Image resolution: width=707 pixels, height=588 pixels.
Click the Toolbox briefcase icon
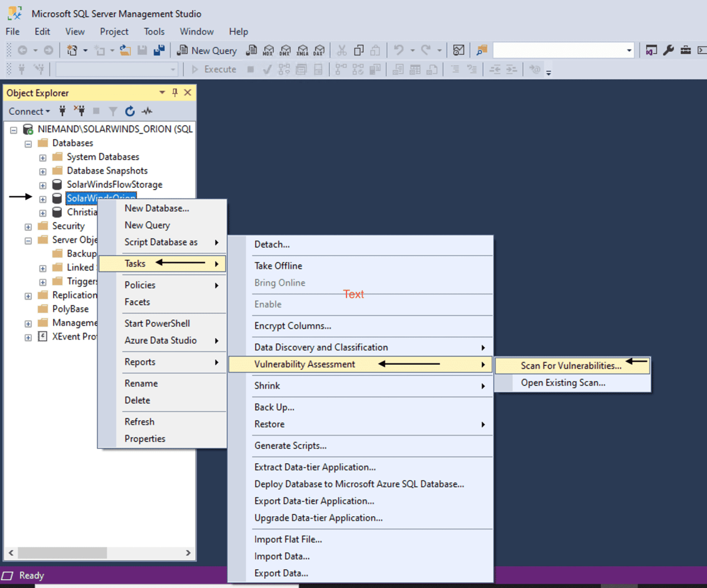(x=685, y=51)
